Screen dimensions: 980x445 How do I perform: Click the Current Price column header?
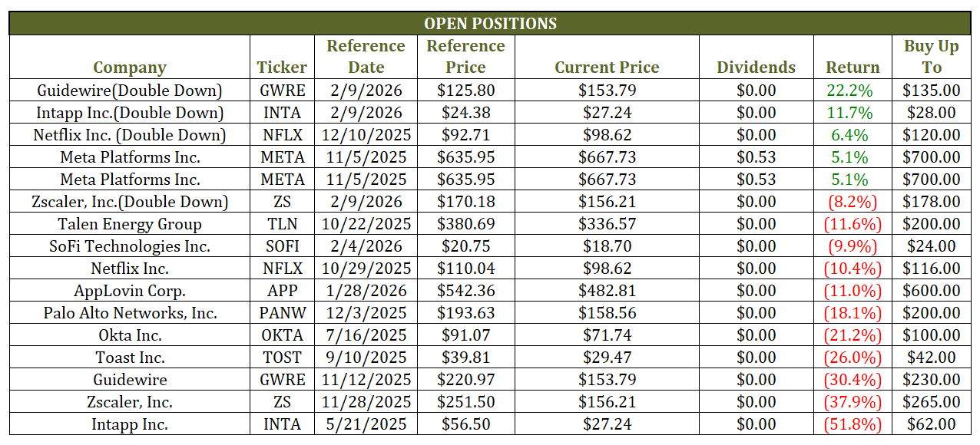coord(607,68)
